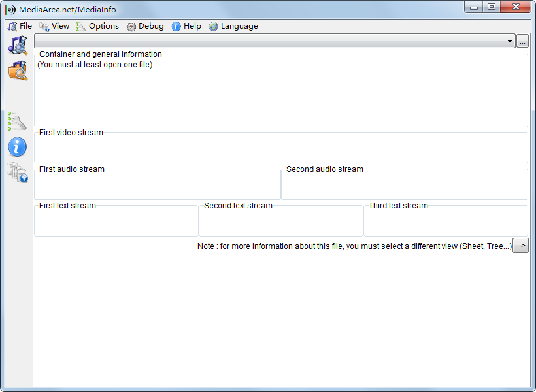Click the "First video stream" label

pyautogui.click(x=71, y=132)
